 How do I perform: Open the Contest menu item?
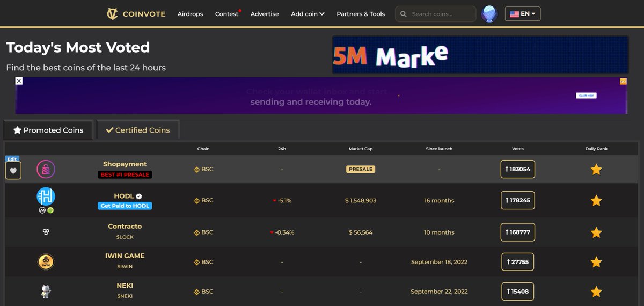[226, 14]
